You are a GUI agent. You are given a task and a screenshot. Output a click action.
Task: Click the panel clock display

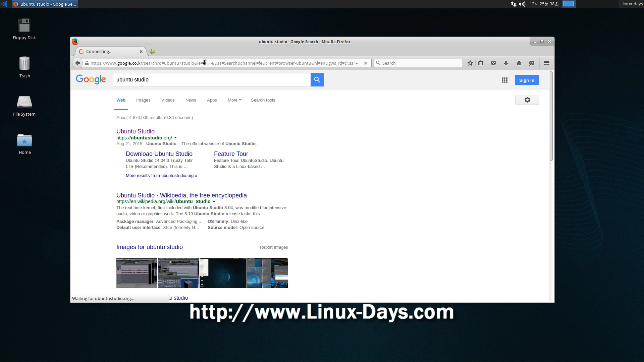pos(544,4)
